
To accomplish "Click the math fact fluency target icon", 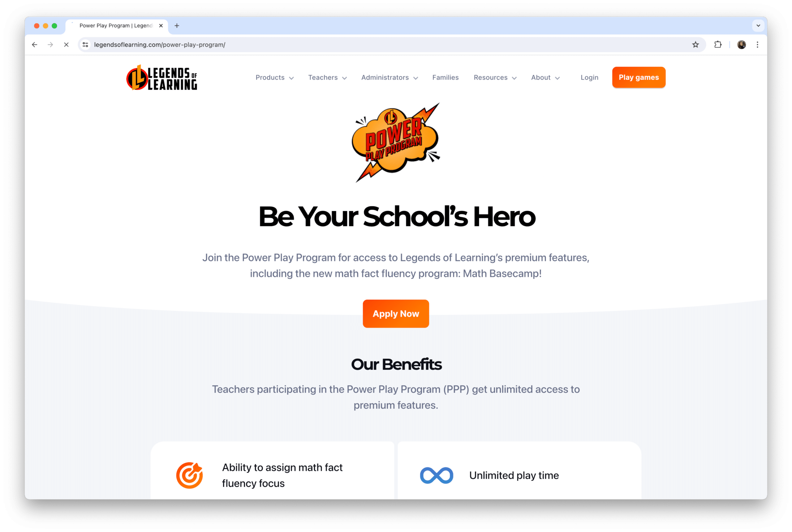I will tap(191, 475).
